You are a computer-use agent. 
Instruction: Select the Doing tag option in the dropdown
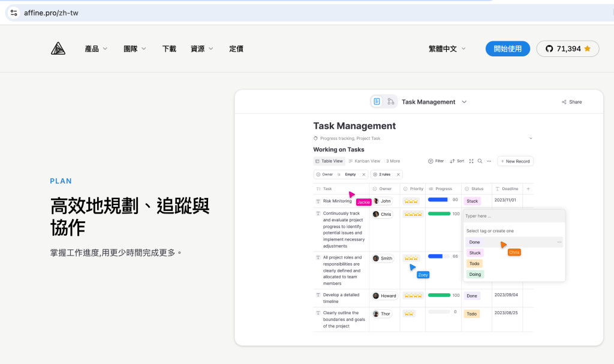(475, 274)
